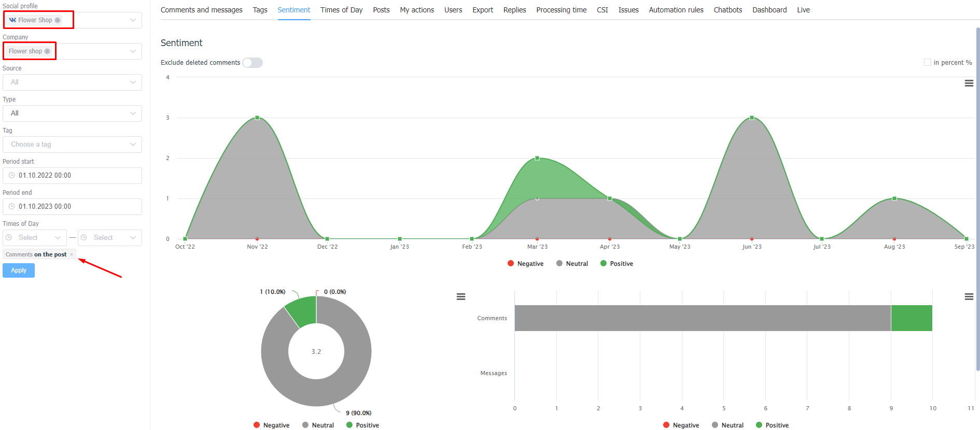Remove Flower Shop from Social profile field
980x430 pixels.
pos(58,20)
